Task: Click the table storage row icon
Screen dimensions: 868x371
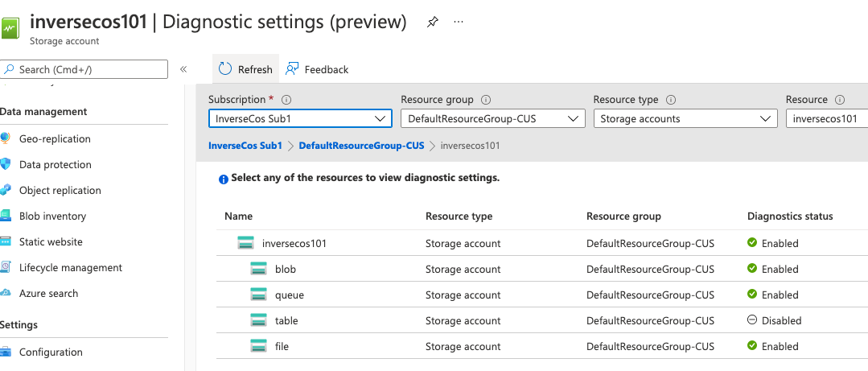Action: tap(258, 320)
